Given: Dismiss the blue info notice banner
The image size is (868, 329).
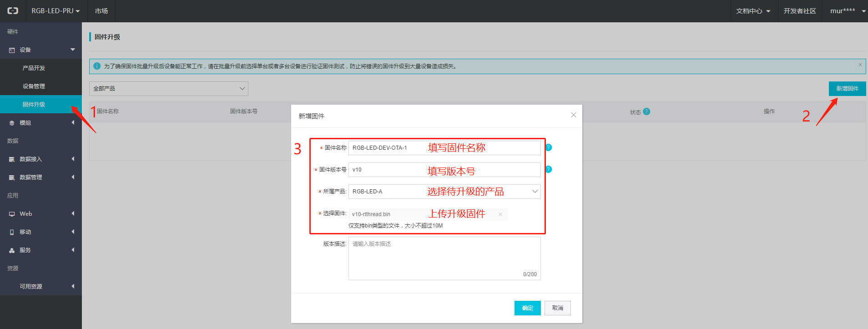Looking at the screenshot, I should click(x=860, y=65).
